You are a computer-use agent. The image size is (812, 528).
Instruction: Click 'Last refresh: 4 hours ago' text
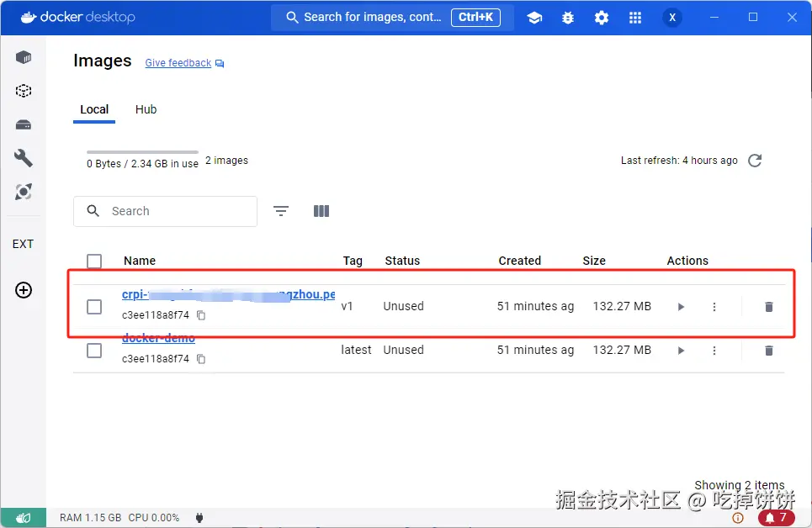(679, 161)
